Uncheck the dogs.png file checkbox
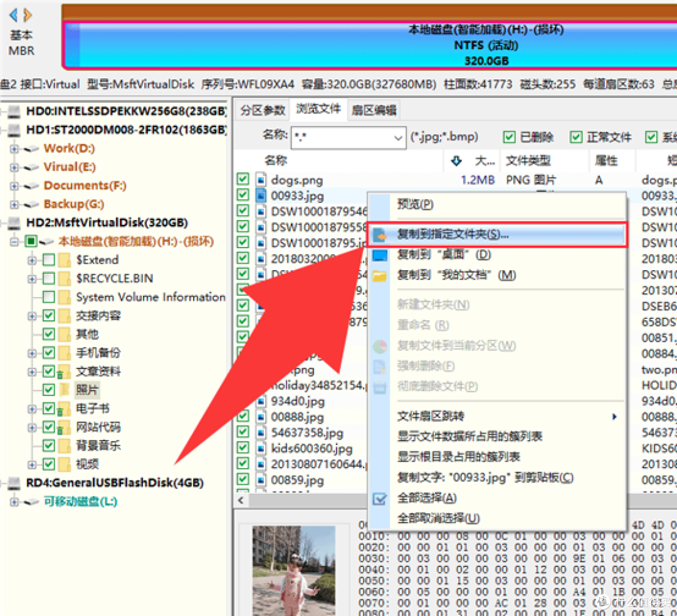The width and height of the screenshot is (677, 616). [x=243, y=179]
